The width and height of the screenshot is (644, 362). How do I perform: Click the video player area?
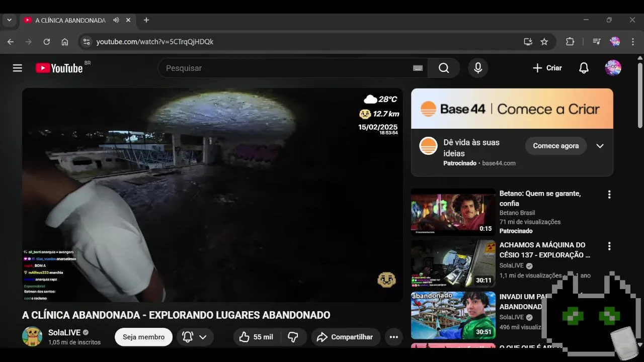click(212, 195)
